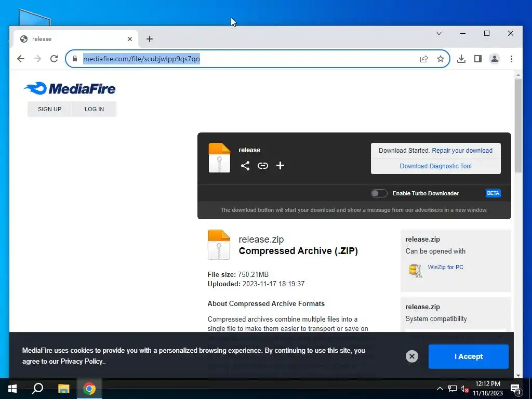Click scrollbar down arrow
Image resolution: width=532 pixels, height=399 pixels.
tap(518, 375)
